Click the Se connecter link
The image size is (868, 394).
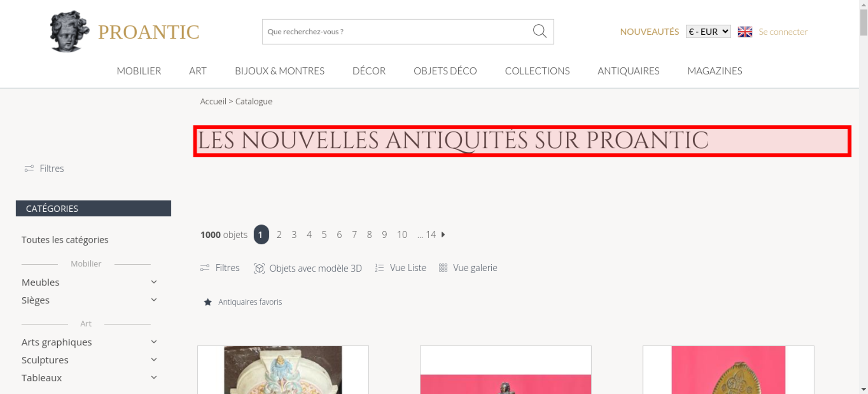783,32
